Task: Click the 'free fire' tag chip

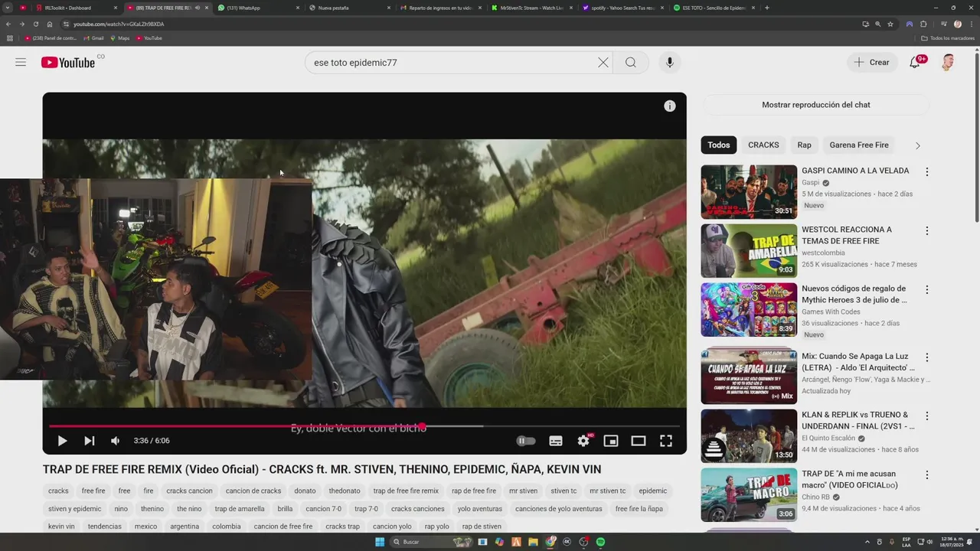Action: [93, 491]
